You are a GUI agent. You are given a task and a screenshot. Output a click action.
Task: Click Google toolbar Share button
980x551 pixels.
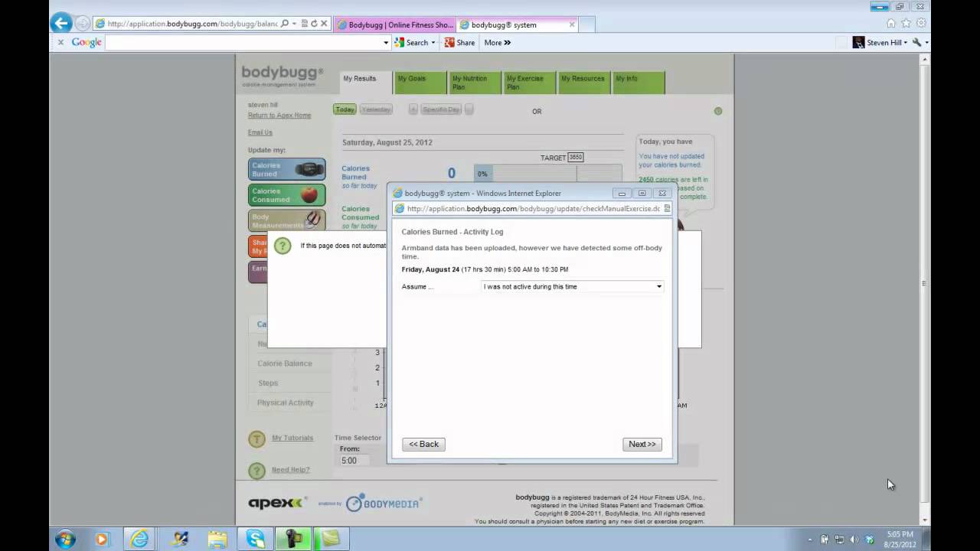pos(460,43)
